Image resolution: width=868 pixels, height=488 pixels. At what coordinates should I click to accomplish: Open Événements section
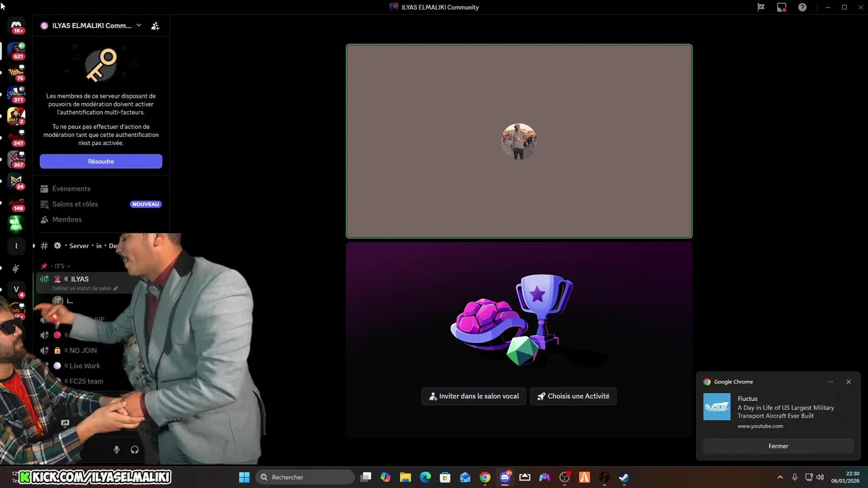point(71,188)
